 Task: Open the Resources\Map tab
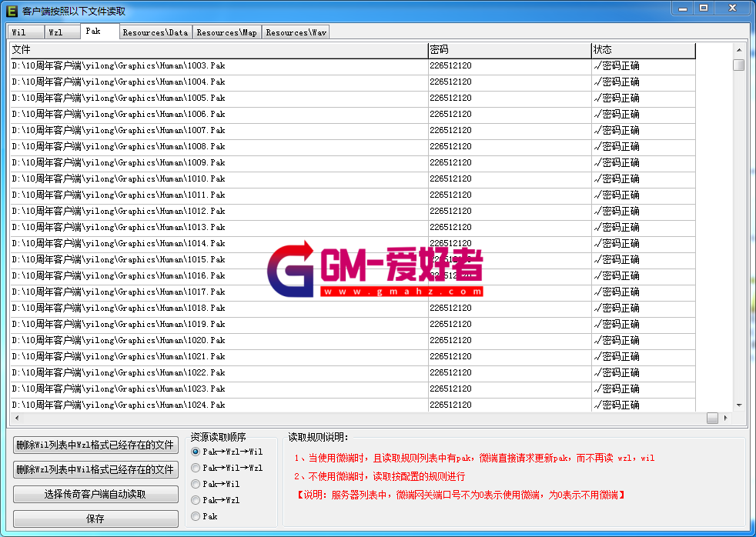coord(226,32)
